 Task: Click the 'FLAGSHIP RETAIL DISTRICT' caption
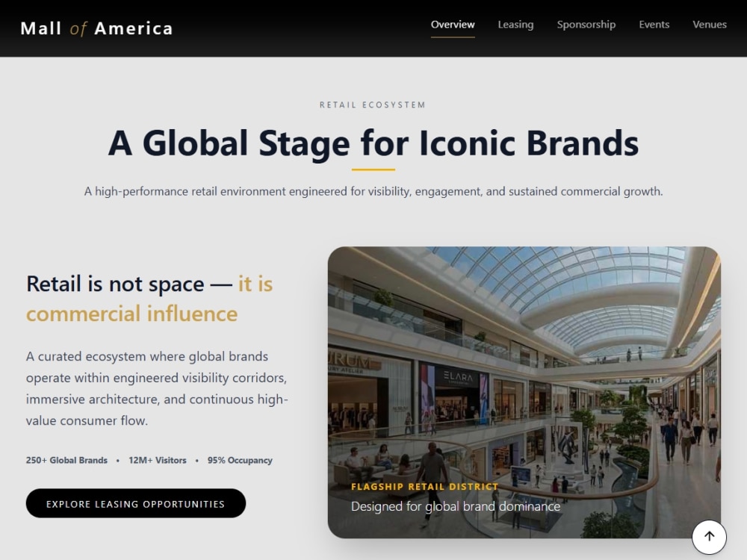coord(424,487)
